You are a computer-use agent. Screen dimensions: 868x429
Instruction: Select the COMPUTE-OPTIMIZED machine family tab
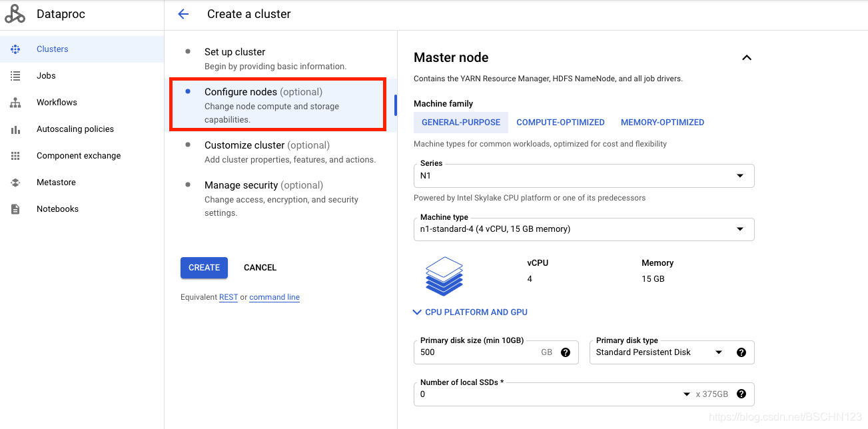click(x=560, y=123)
